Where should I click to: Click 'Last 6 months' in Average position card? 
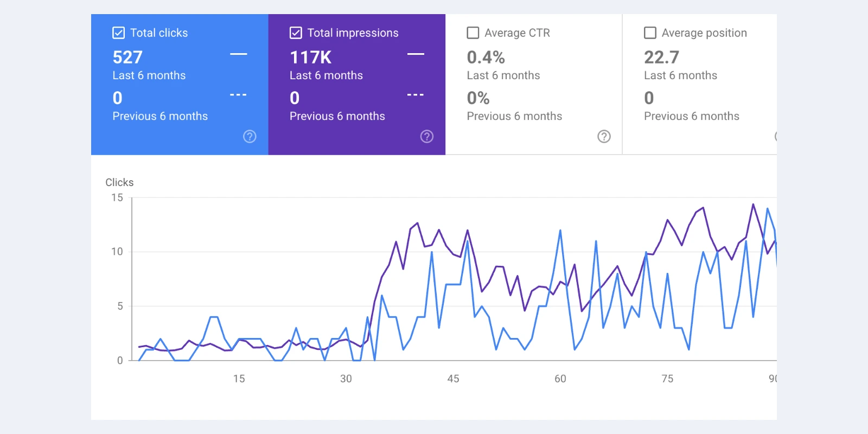coord(680,75)
